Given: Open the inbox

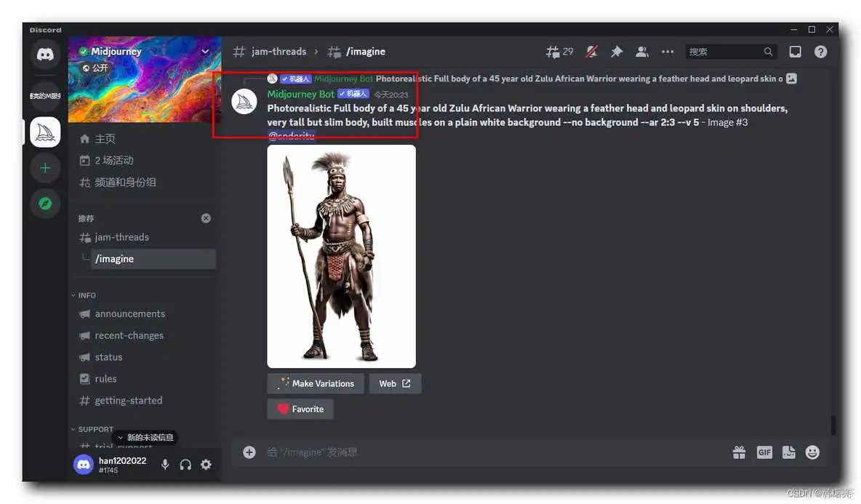Looking at the screenshot, I should (795, 51).
